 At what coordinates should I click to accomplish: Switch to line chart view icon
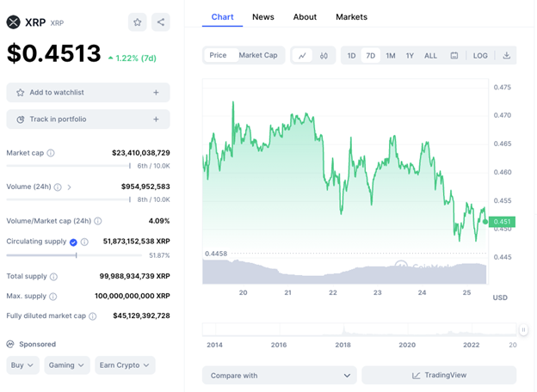click(x=302, y=56)
